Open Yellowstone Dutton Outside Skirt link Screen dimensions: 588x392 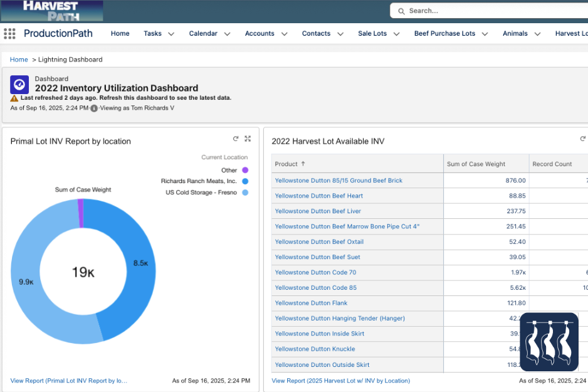(322, 364)
